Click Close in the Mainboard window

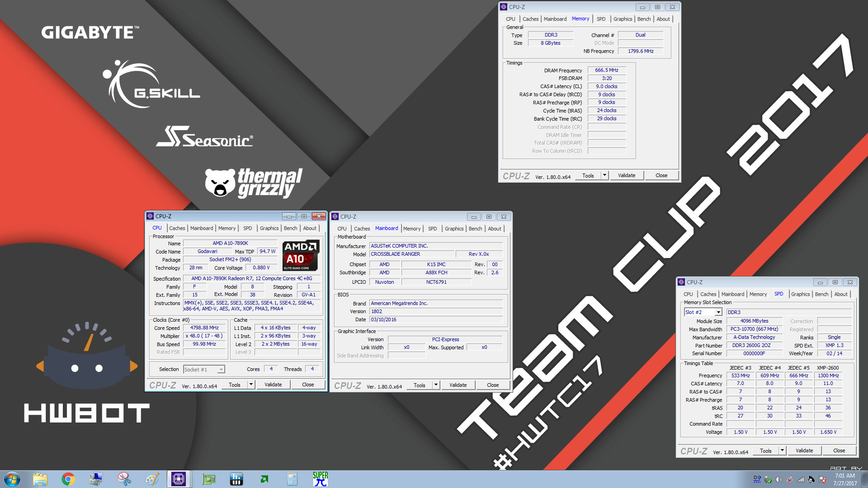click(x=493, y=385)
